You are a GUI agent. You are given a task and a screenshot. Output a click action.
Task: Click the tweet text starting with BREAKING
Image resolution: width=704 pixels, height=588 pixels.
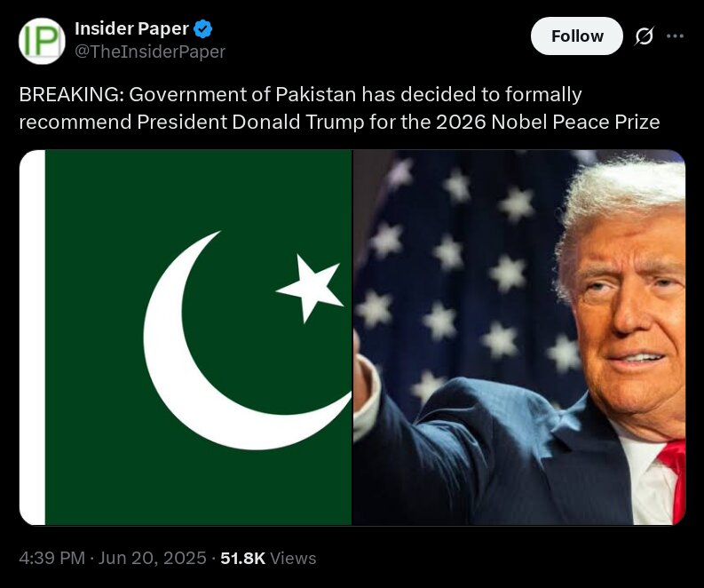click(x=339, y=108)
